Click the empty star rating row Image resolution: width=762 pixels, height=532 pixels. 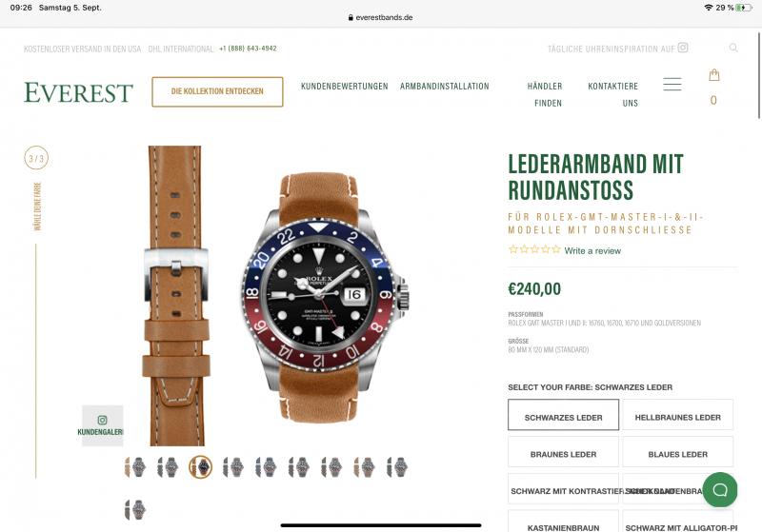pos(534,249)
